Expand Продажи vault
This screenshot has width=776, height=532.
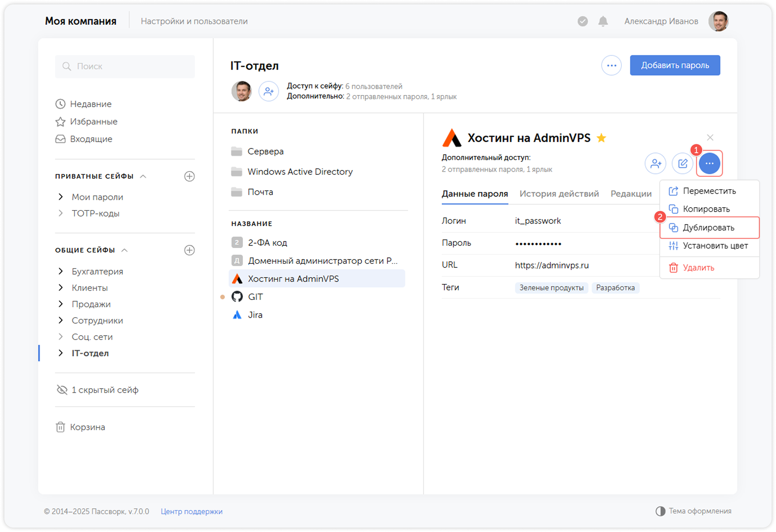tap(61, 304)
